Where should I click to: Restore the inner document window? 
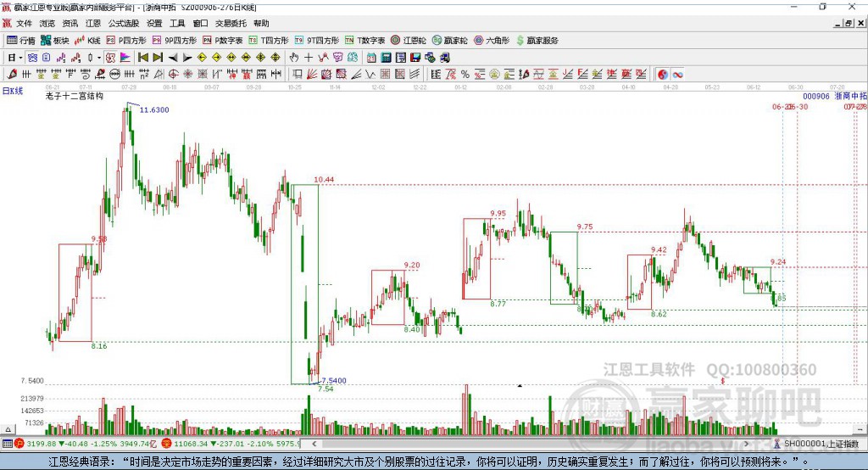849,23
